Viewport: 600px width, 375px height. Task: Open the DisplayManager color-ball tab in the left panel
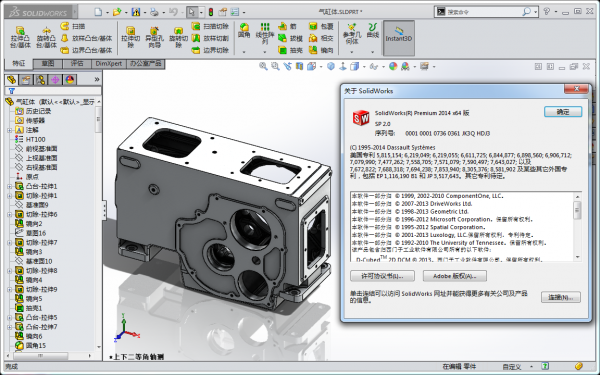70,80
